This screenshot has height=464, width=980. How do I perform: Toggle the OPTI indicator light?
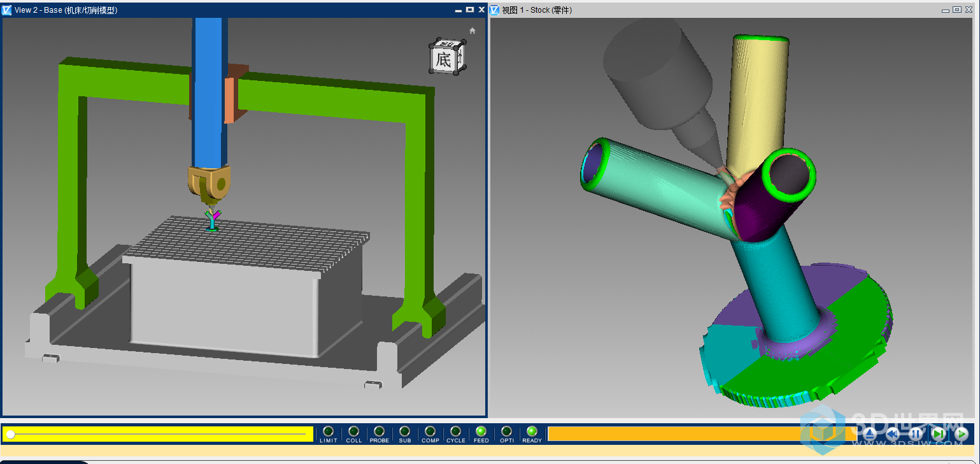point(507,431)
